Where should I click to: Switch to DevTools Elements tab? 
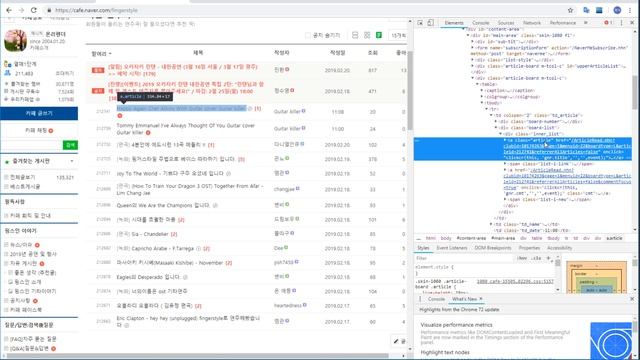click(454, 23)
